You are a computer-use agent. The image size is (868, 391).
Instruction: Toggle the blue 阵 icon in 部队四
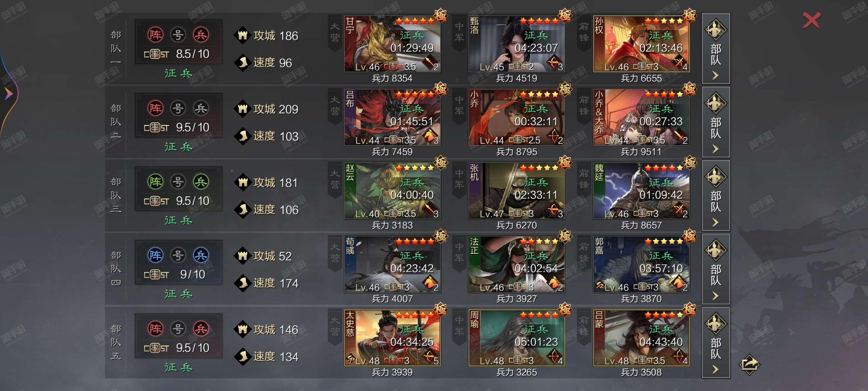click(x=155, y=255)
